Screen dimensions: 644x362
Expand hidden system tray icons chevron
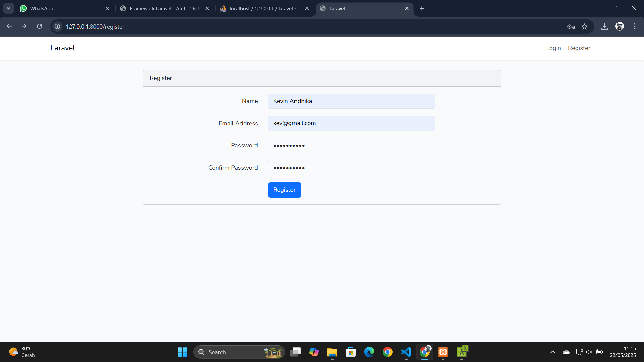click(552, 352)
